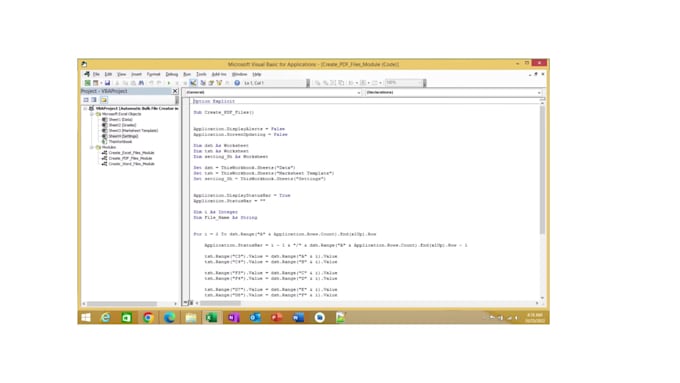Select Create_Excel_Files_Module in project tree
680x383 pixels.
[131, 153]
